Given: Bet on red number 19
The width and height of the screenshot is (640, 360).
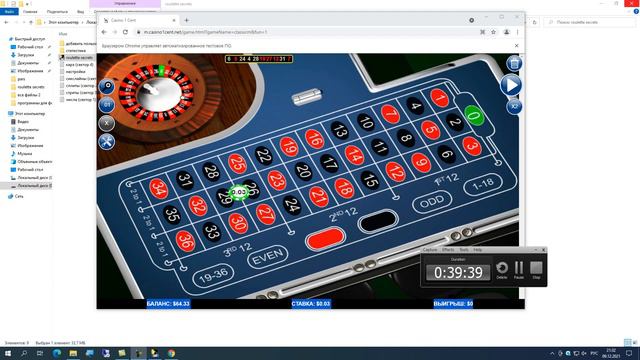Looking at the screenshot, I should [289, 147].
